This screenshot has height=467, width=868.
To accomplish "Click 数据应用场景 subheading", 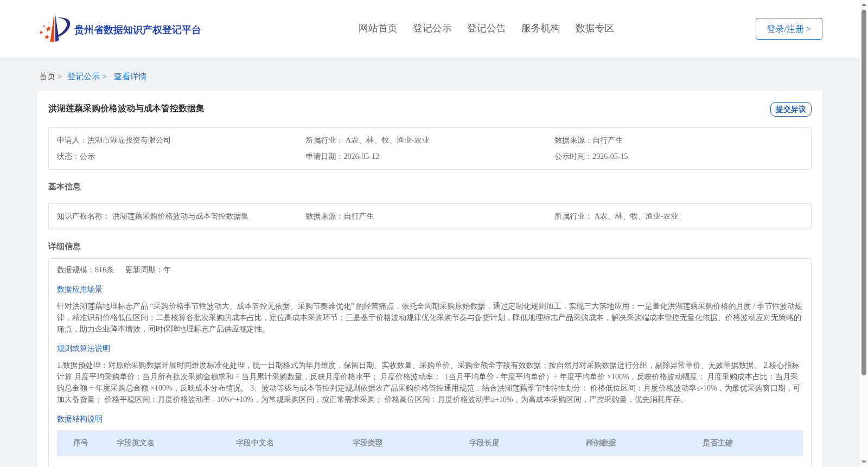I will tap(80, 289).
